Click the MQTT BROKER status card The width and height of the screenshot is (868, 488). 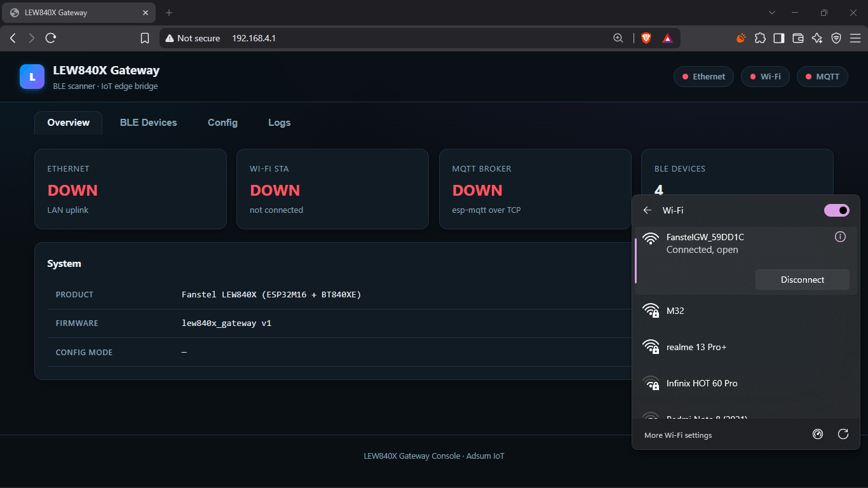click(535, 189)
